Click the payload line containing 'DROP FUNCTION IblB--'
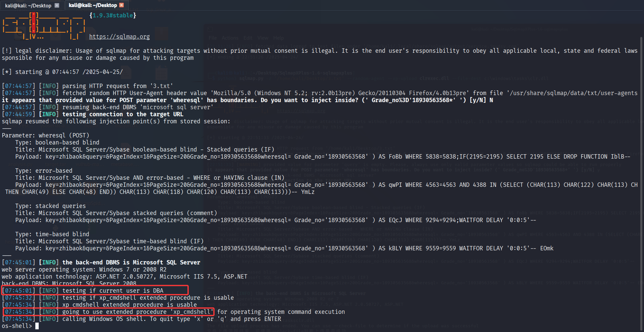 (x=323, y=157)
